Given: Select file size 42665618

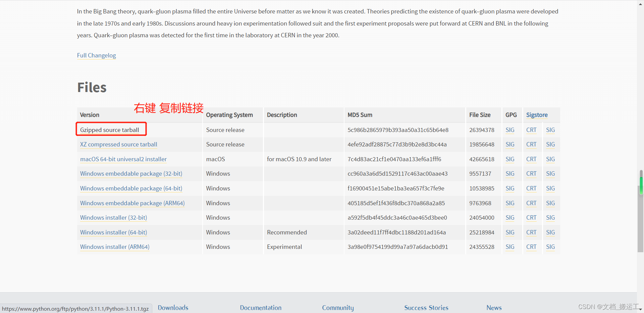Looking at the screenshot, I should coord(482,159).
